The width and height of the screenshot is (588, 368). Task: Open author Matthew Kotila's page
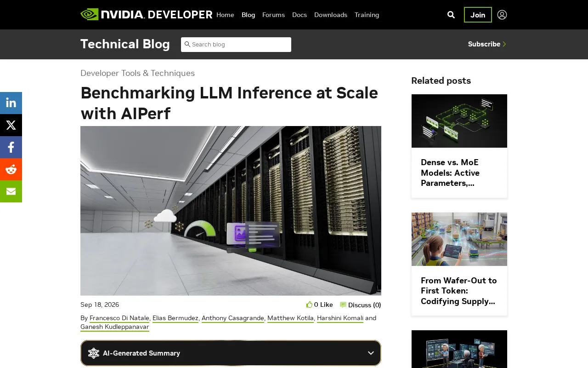(290, 318)
